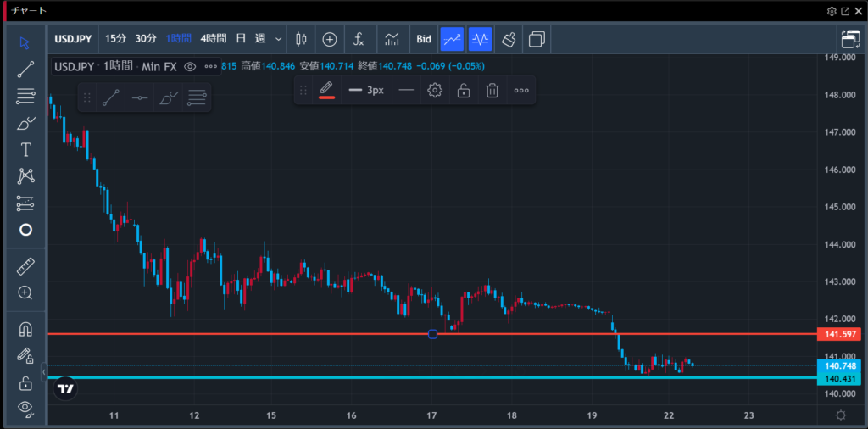Change line color with red pencil icon
This screenshot has height=429, width=868.
click(326, 90)
